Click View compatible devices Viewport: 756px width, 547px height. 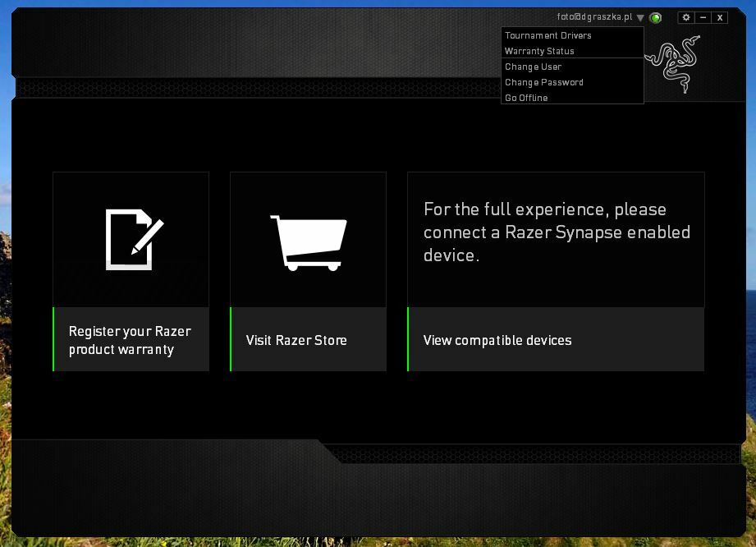point(556,339)
